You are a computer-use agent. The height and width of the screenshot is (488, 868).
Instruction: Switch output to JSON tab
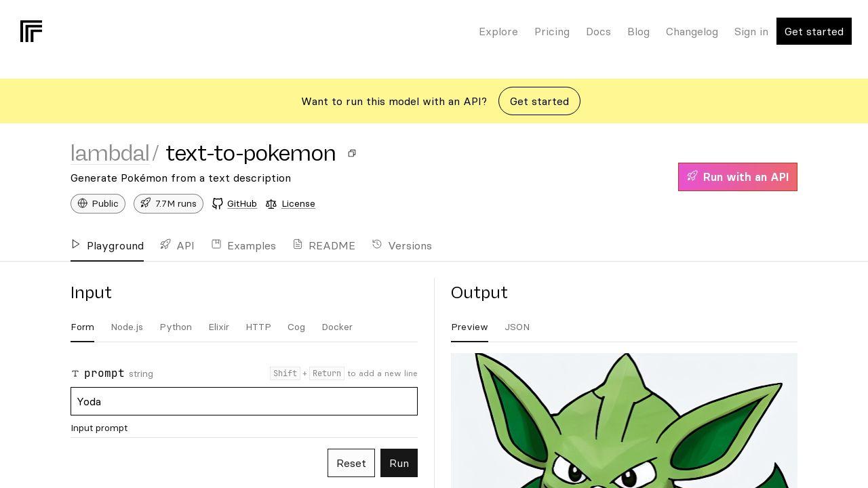click(x=517, y=327)
